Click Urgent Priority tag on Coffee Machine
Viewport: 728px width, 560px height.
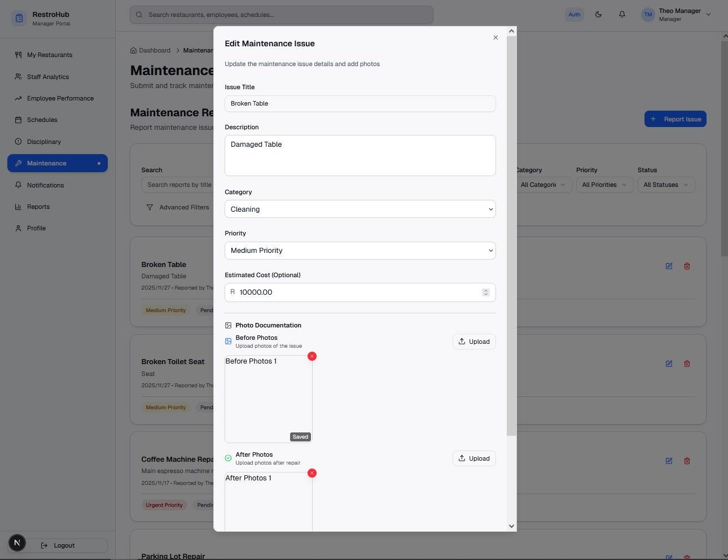[x=164, y=505]
